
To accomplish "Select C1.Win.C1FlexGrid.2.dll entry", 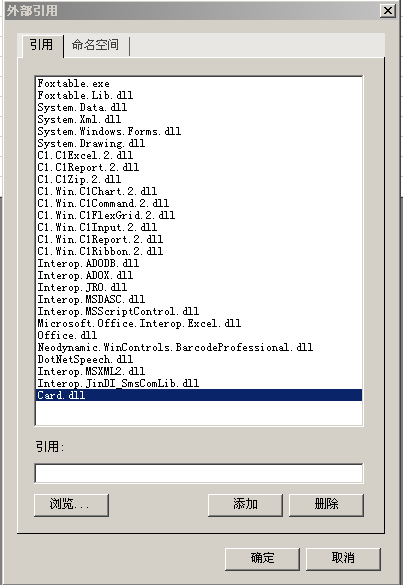I will 199,215.
